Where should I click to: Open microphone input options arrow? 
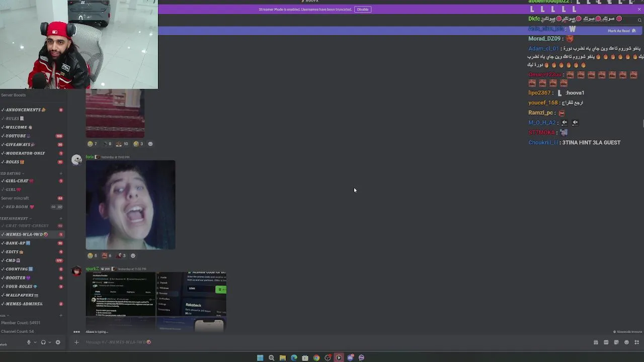click(35, 342)
